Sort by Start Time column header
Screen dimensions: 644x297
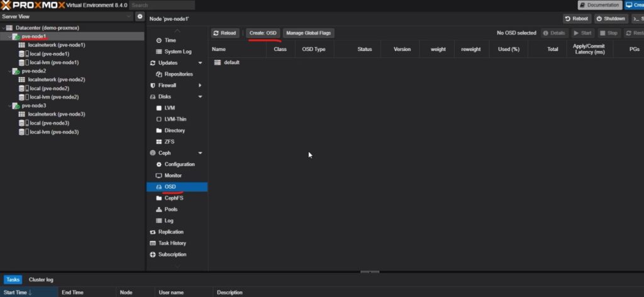tap(29, 293)
